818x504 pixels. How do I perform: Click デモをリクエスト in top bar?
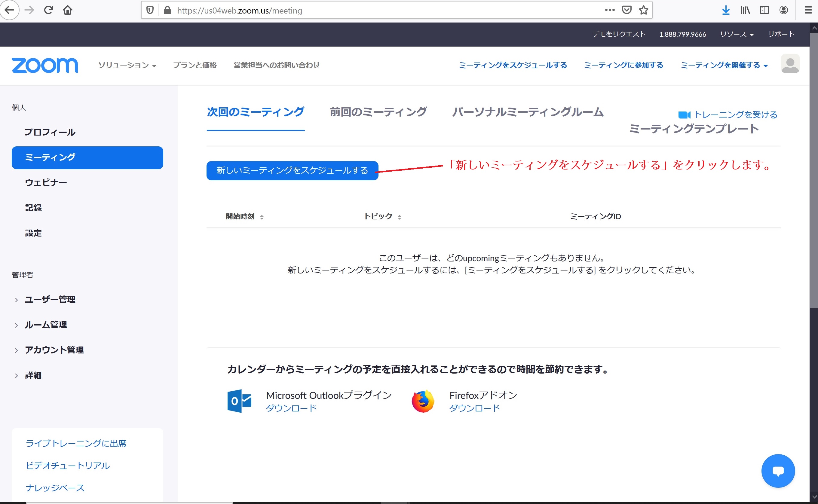(619, 34)
